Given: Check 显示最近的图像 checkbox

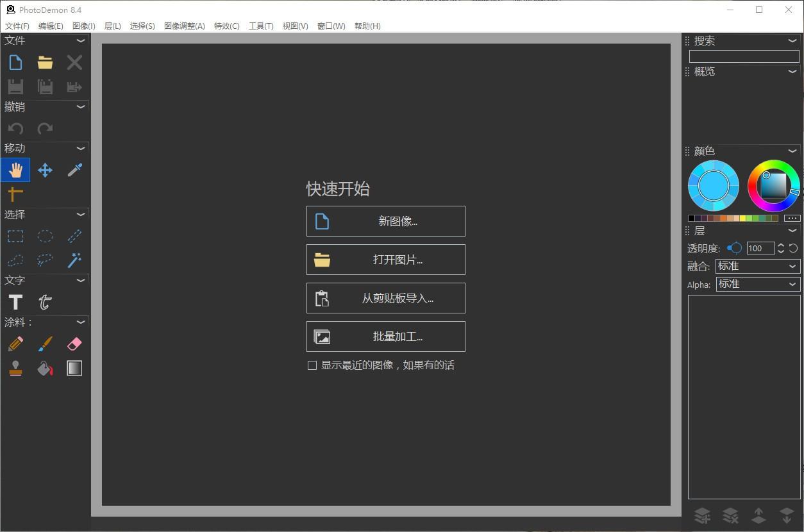Looking at the screenshot, I should point(312,365).
